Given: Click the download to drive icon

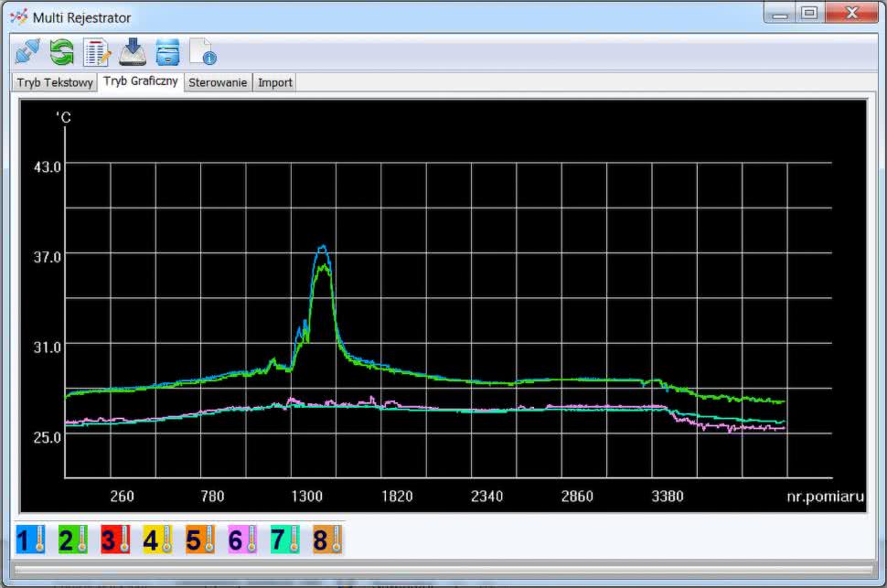Looking at the screenshot, I should click(133, 52).
